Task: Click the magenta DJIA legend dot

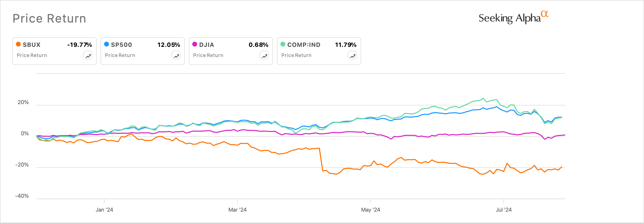Action: [x=195, y=44]
